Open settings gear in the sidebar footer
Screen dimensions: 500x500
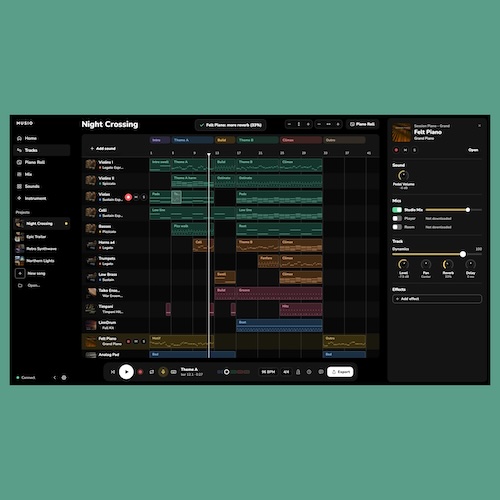64,378
